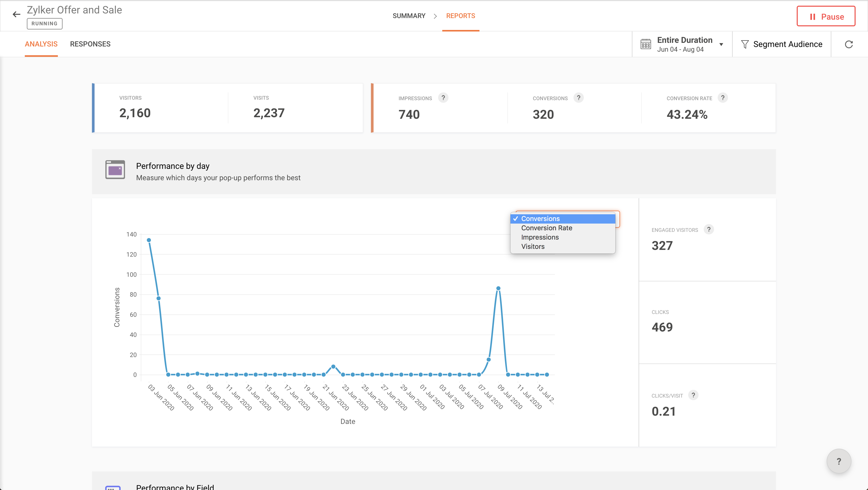The image size is (868, 490).
Task: Open Conversion Rate help question mark
Action: (x=723, y=98)
